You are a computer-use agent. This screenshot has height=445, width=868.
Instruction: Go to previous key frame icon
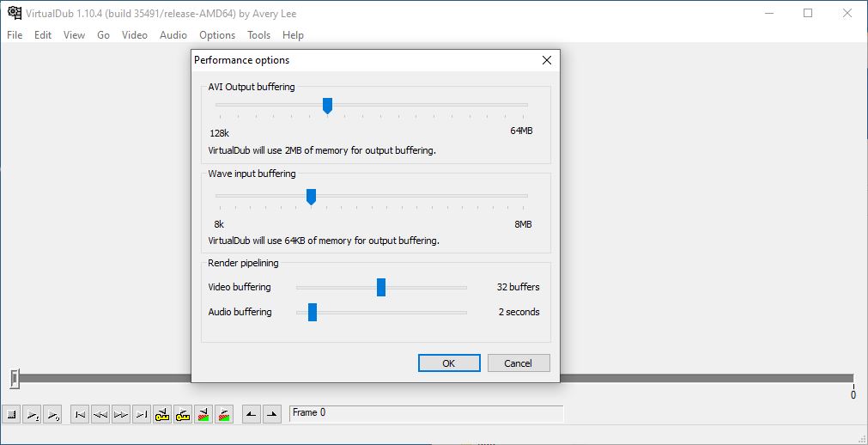pos(162,414)
